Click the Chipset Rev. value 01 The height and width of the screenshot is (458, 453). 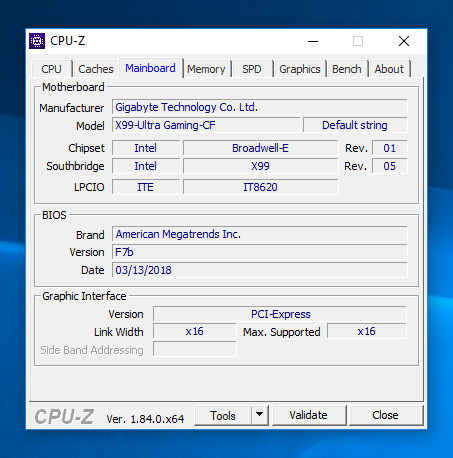[x=389, y=148]
